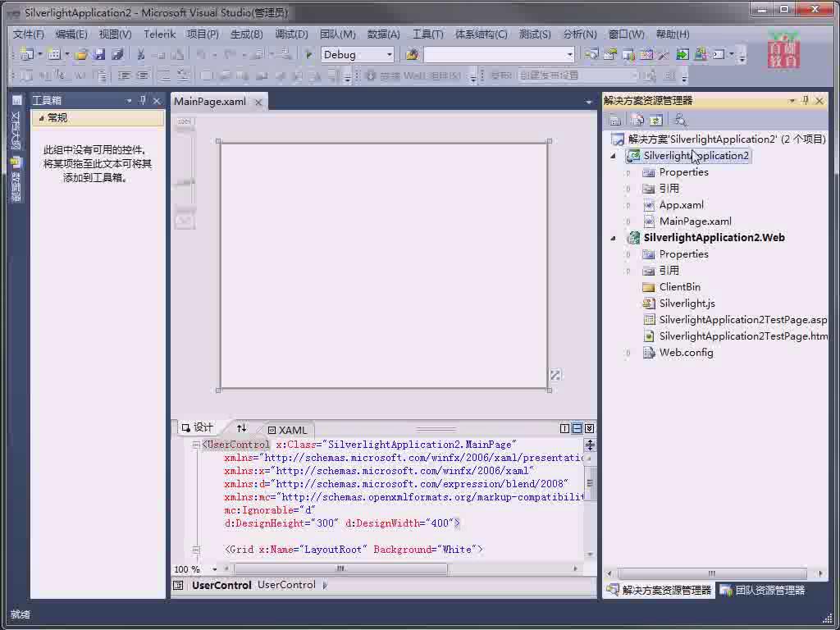The height and width of the screenshot is (630, 840).
Task: Click the Open File folder icon
Action: click(x=81, y=54)
